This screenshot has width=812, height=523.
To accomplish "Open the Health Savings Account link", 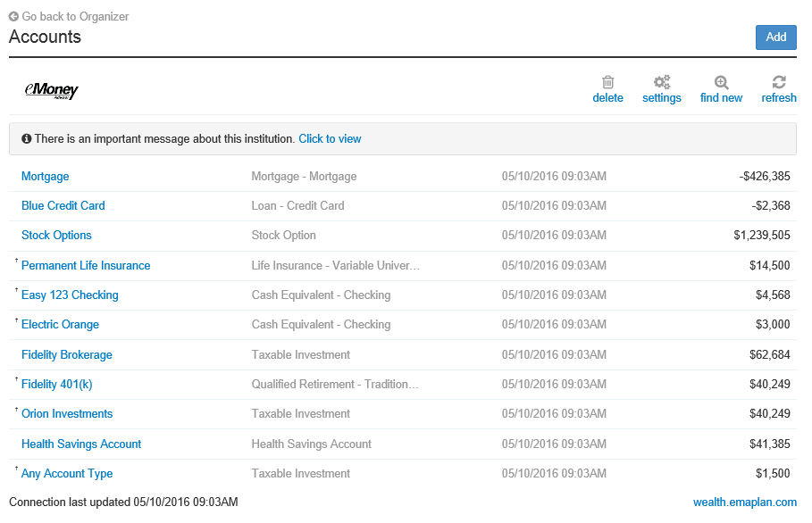I will point(81,444).
